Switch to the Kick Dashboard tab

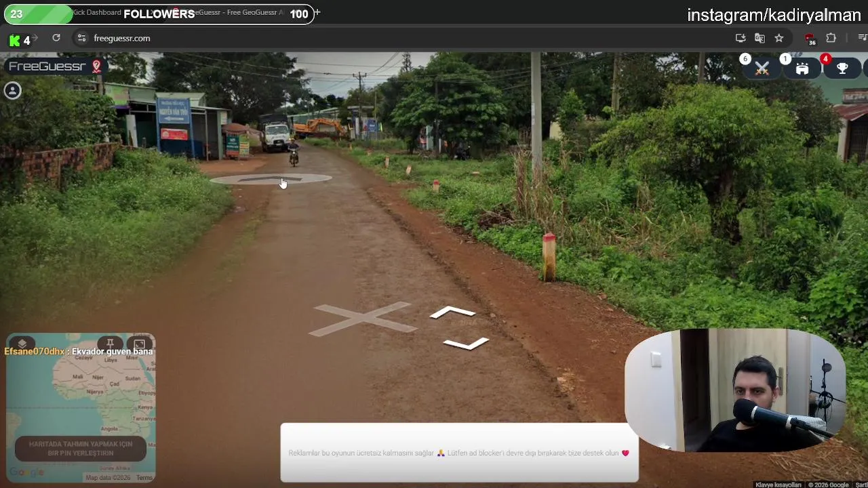click(x=97, y=13)
